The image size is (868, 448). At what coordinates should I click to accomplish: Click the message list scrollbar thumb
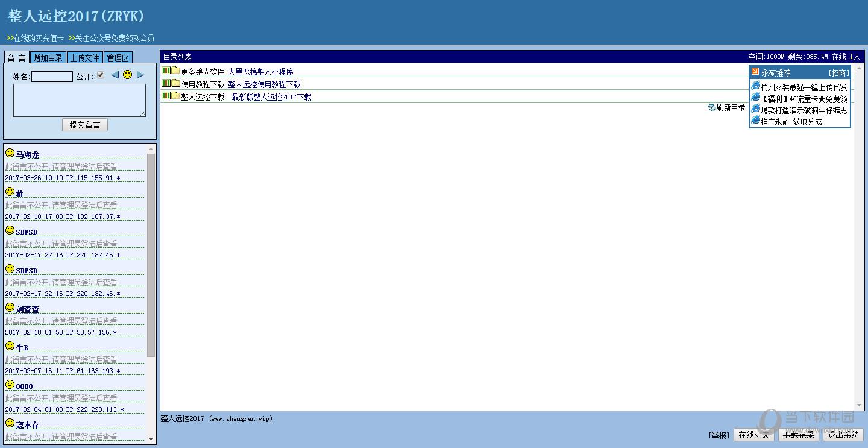151,256
